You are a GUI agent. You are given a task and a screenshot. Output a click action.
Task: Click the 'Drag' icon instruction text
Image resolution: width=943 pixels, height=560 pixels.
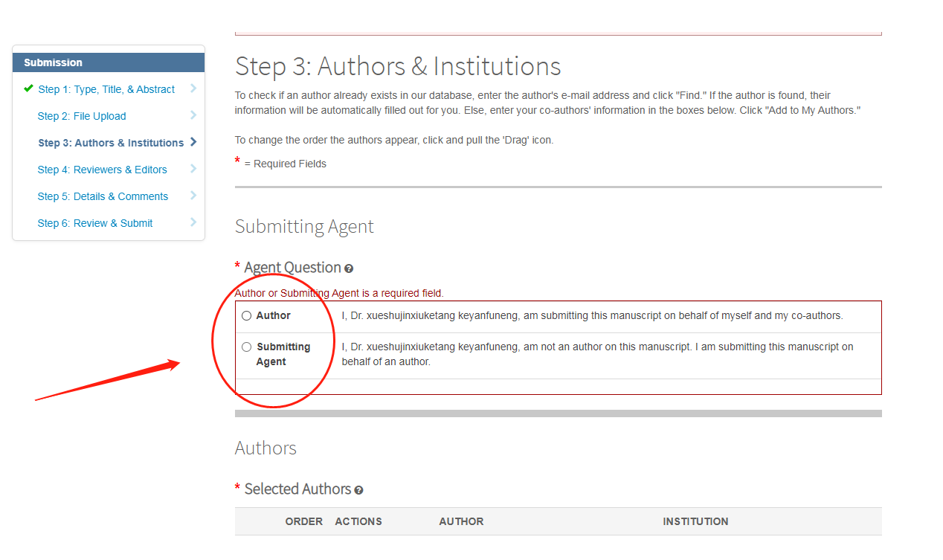click(394, 140)
